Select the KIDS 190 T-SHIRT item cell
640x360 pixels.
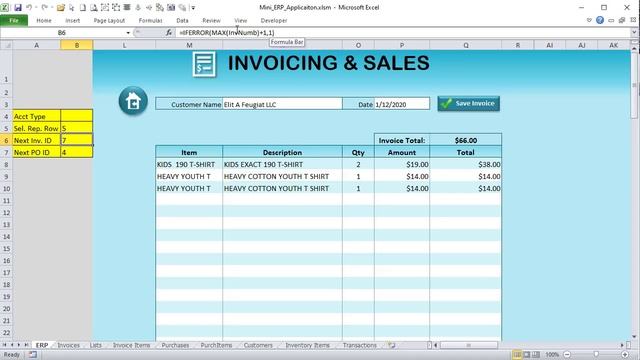tap(189, 164)
